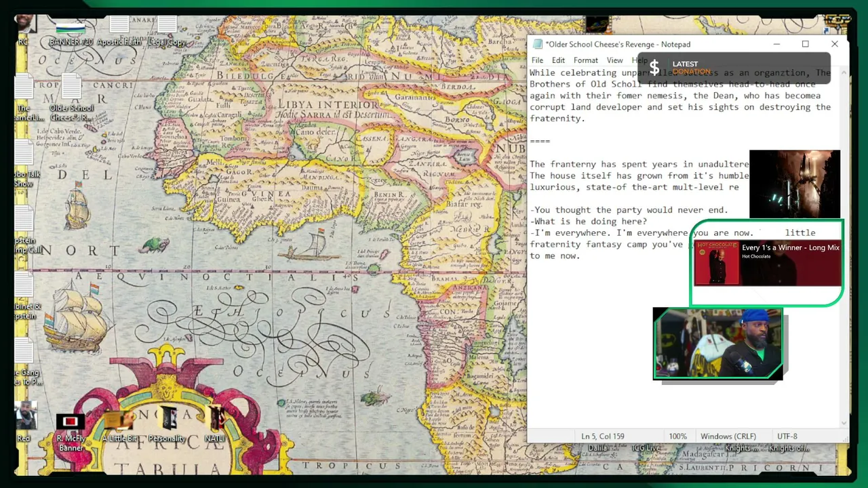868x488 pixels.
Task: Open the Red desktop picture icon
Action: (24, 422)
